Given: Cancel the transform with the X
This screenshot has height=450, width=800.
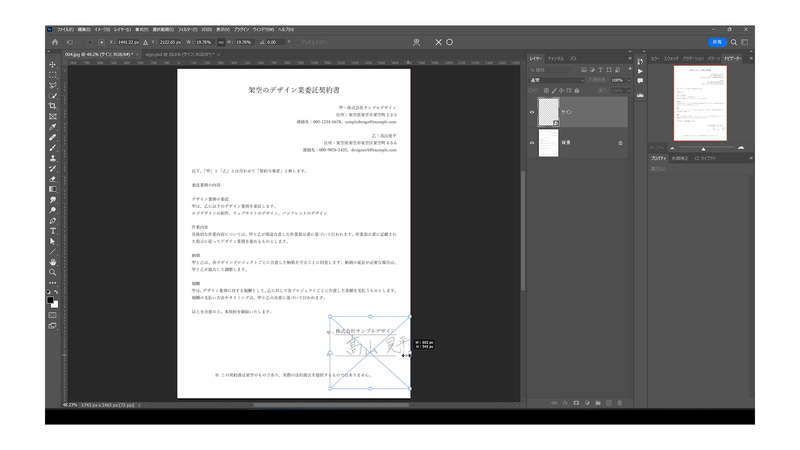Looking at the screenshot, I should click(x=438, y=42).
